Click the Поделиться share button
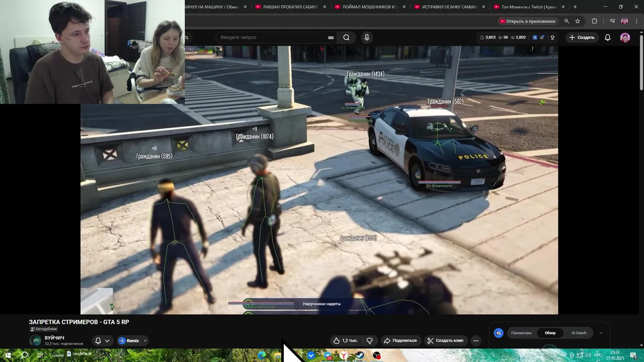 (400, 340)
